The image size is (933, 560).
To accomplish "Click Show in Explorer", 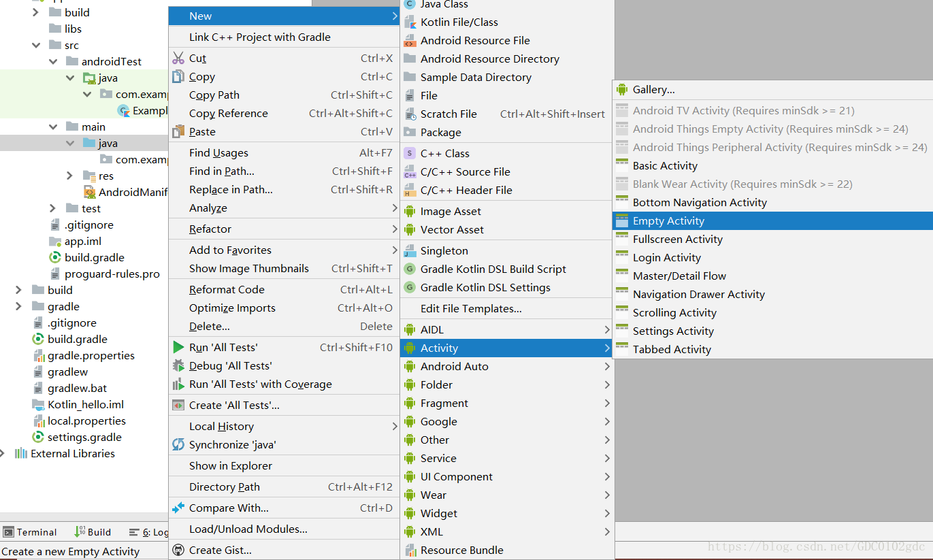I will point(284,466).
